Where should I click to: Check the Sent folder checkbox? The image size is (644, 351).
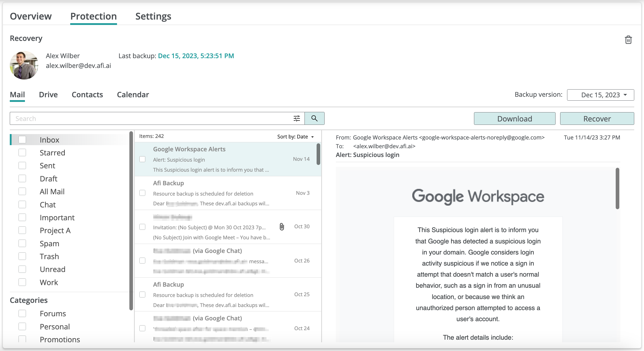22,165
